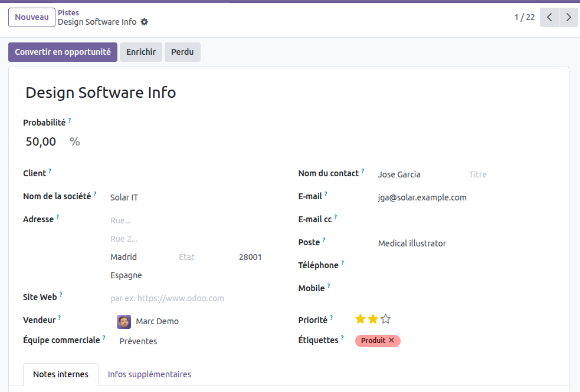Go to the previous record arrow
Image resolution: width=580 pixels, height=392 pixels.
pyautogui.click(x=549, y=17)
